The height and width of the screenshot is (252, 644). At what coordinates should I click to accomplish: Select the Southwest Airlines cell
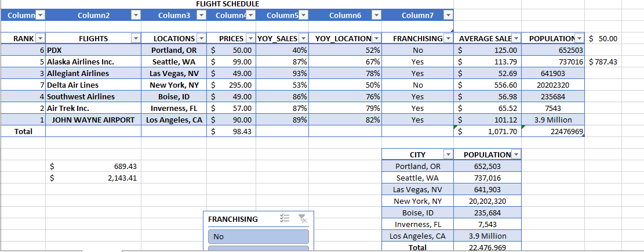(93, 97)
